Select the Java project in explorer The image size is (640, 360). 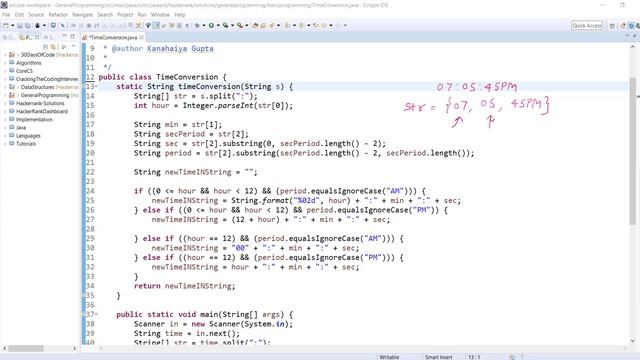(21, 127)
